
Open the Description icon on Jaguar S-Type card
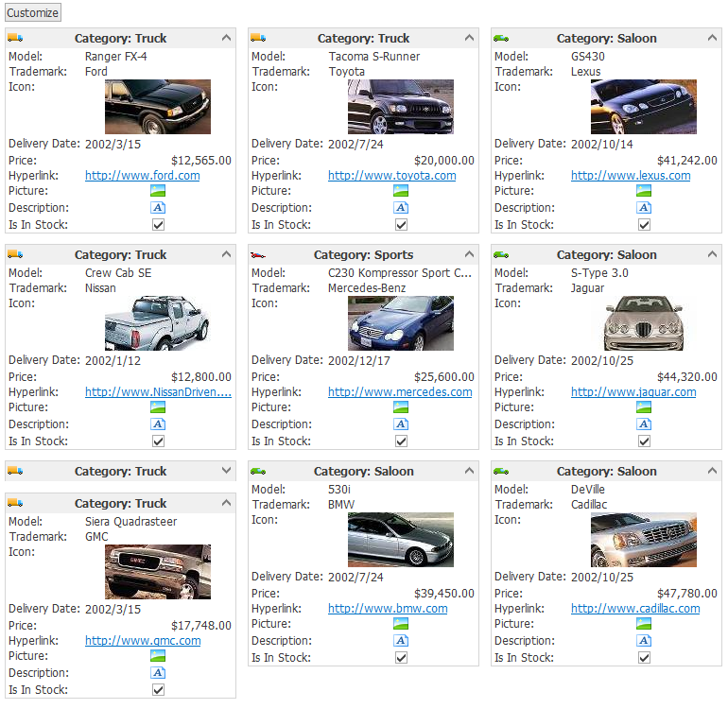coord(644,424)
